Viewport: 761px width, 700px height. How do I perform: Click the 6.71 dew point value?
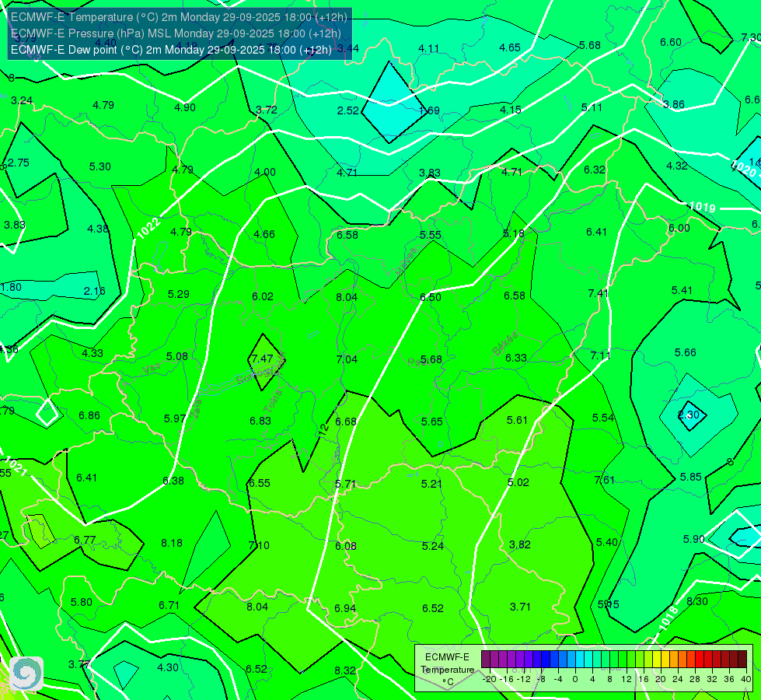[169, 605]
